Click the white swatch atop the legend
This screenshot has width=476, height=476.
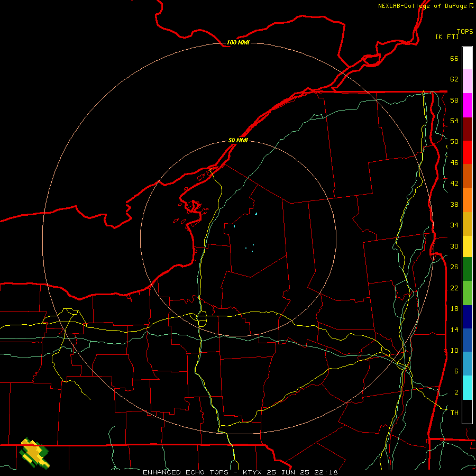pos(467,58)
